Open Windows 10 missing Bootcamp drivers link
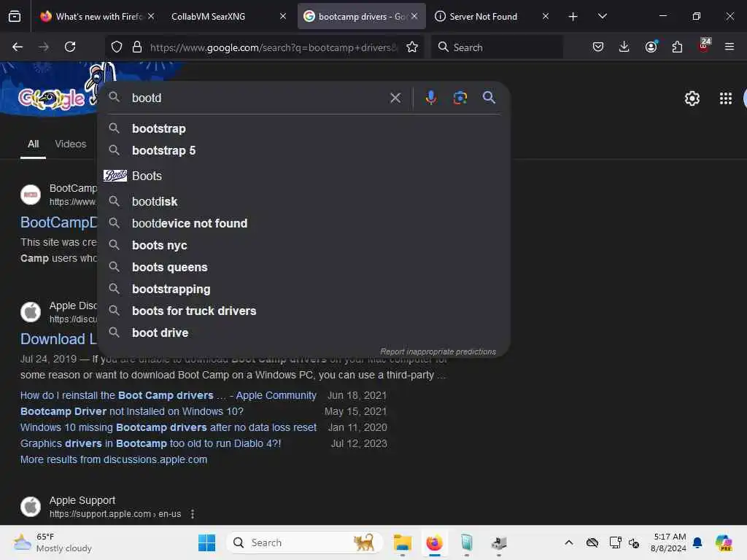Viewport: 747px width, 560px height. pos(169,427)
